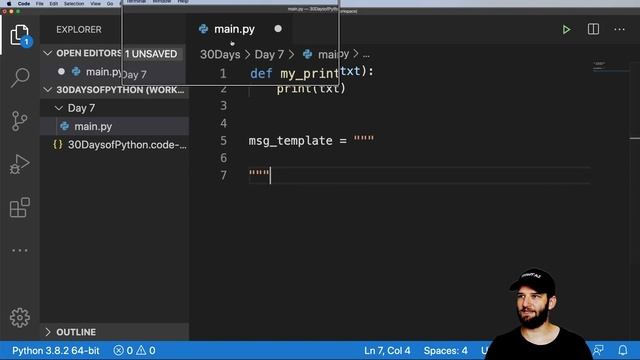The height and width of the screenshot is (360, 640).
Task: Open the Manage gear settings
Action: point(19,318)
